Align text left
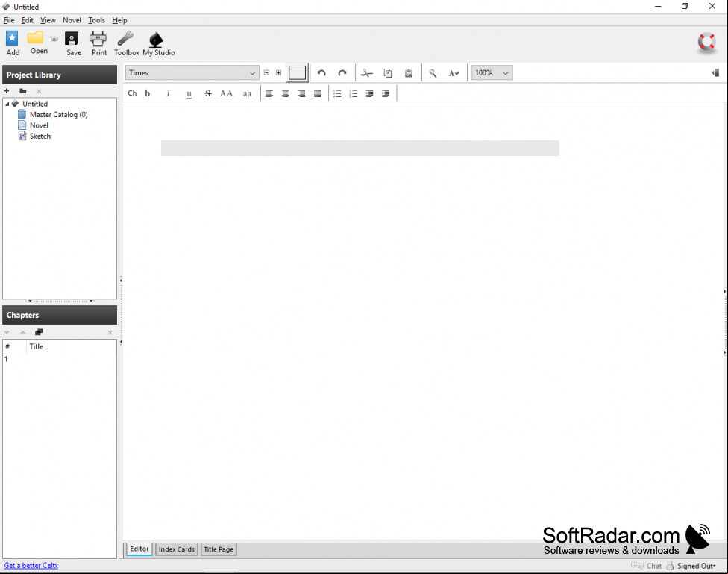This screenshot has height=574, width=728. (269, 94)
